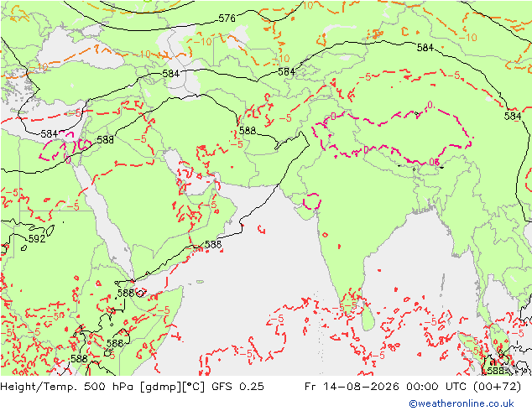Click the 576 contour label at top
The image size is (532, 411).
(227, 18)
